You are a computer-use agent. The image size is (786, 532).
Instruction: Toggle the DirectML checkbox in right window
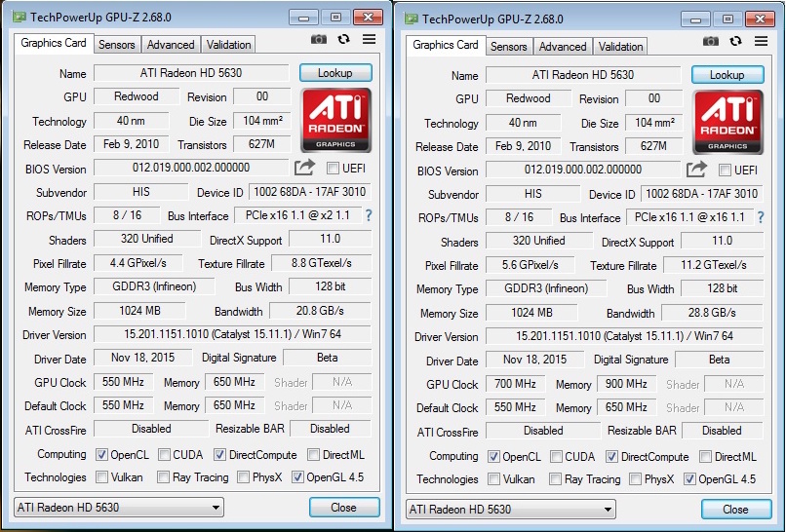coord(705,457)
